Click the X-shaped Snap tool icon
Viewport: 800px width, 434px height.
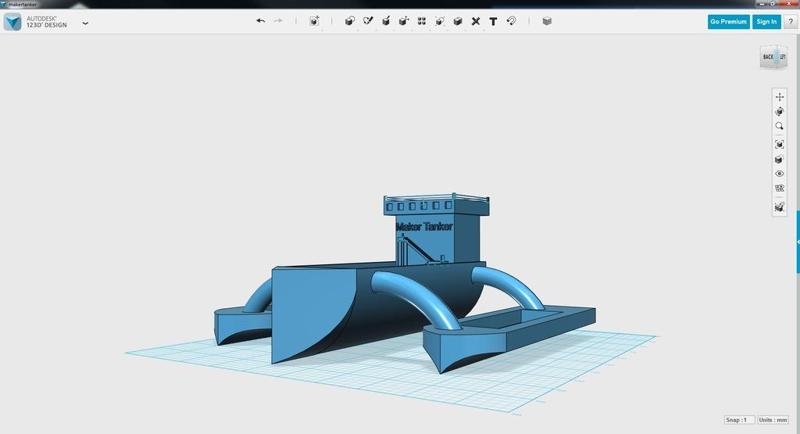click(x=476, y=21)
